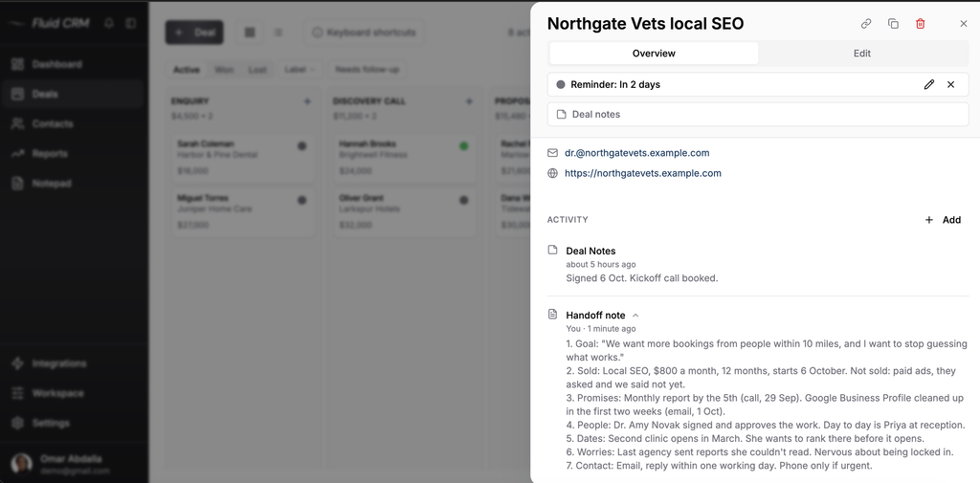Open Workspace settings in sidebar

[74, 394]
